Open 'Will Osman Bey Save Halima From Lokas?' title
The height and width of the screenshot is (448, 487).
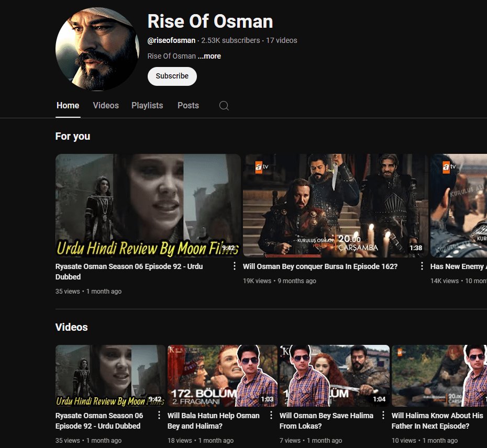[x=326, y=421]
